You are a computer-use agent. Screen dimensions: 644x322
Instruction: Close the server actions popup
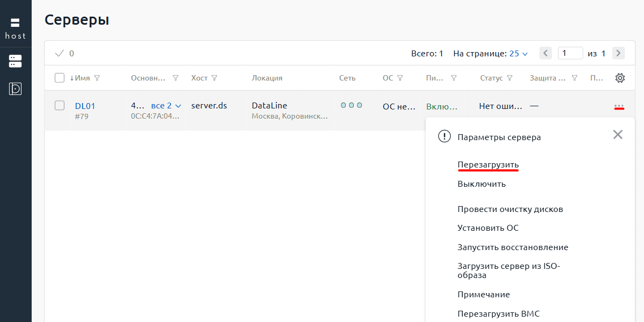coord(618,135)
